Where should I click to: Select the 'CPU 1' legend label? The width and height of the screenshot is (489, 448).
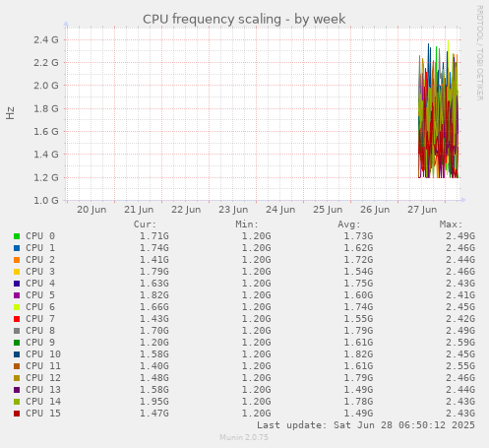pyautogui.click(x=40, y=248)
